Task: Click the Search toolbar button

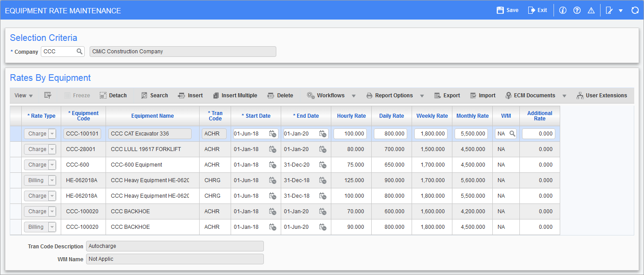Action: coord(154,96)
